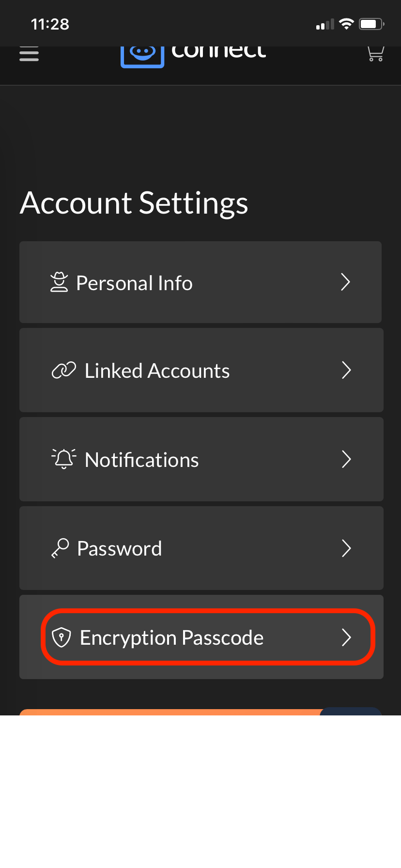Open Notifications via its chevron arrow
401x868 pixels.
346,459
